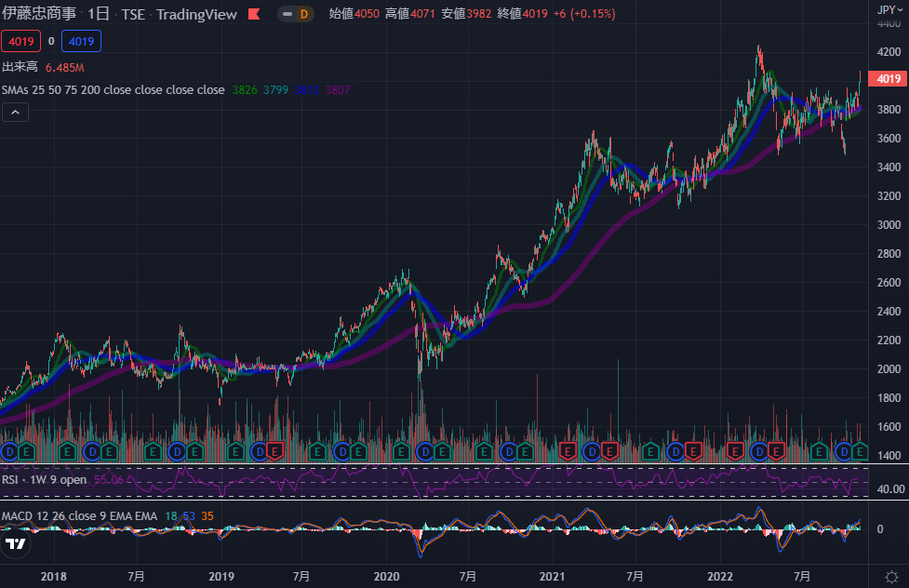Viewport: 909px width, 588px height.
Task: Click the 伊藤忠商事 symbol title
Action: [x=39, y=15]
